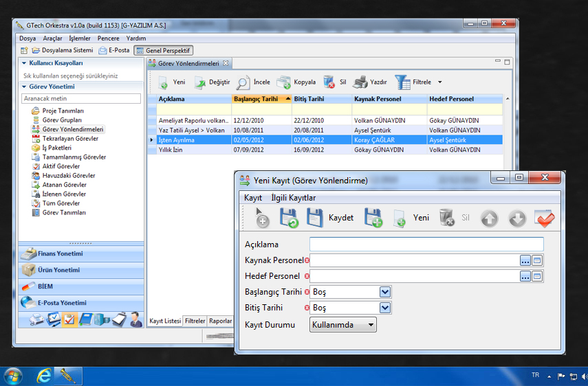
Task: Expand the Kayıt Durumu combo box
Action: 371,325
